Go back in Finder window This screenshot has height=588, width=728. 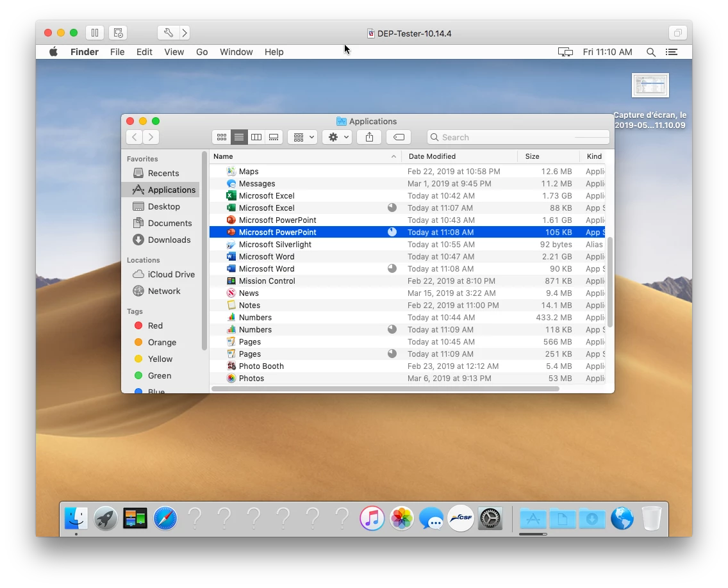(134, 137)
